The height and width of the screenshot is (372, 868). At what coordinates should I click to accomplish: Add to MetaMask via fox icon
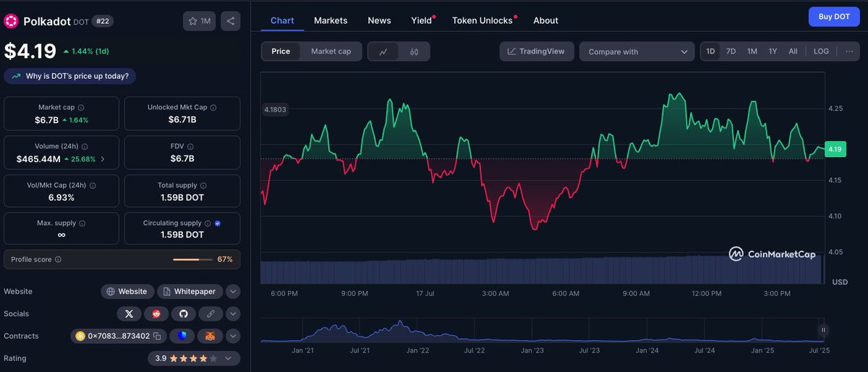click(210, 336)
